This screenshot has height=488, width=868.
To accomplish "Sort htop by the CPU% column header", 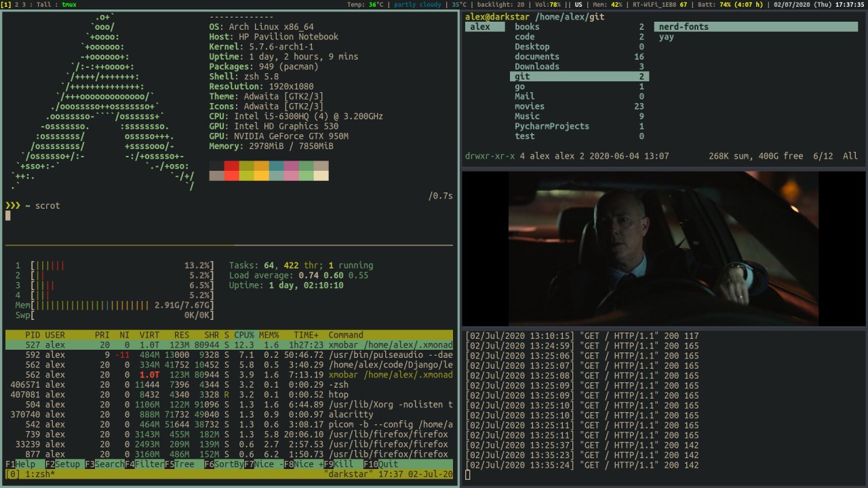I will (244, 335).
